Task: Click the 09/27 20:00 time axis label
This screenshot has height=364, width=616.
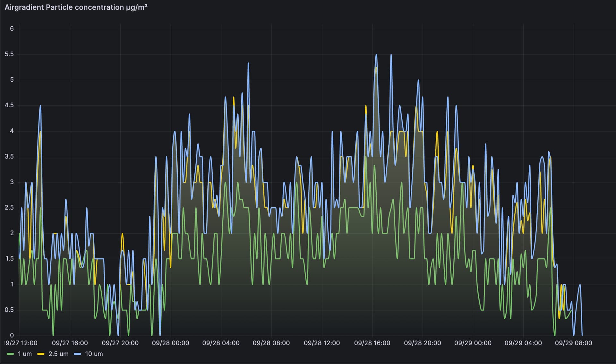Action: 120,343
